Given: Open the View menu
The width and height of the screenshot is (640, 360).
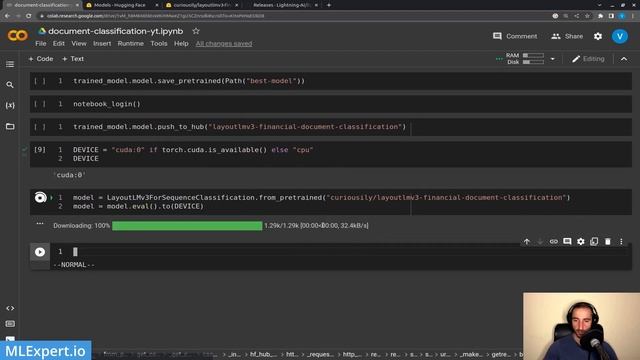Looking at the screenshot, I should pyautogui.click(x=79, y=43).
